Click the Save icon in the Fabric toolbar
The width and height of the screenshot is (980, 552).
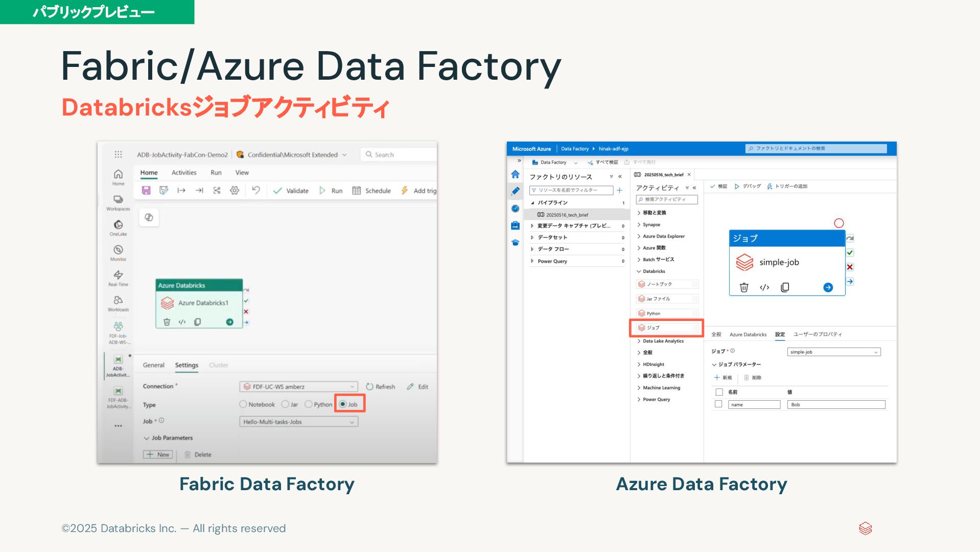point(146,191)
